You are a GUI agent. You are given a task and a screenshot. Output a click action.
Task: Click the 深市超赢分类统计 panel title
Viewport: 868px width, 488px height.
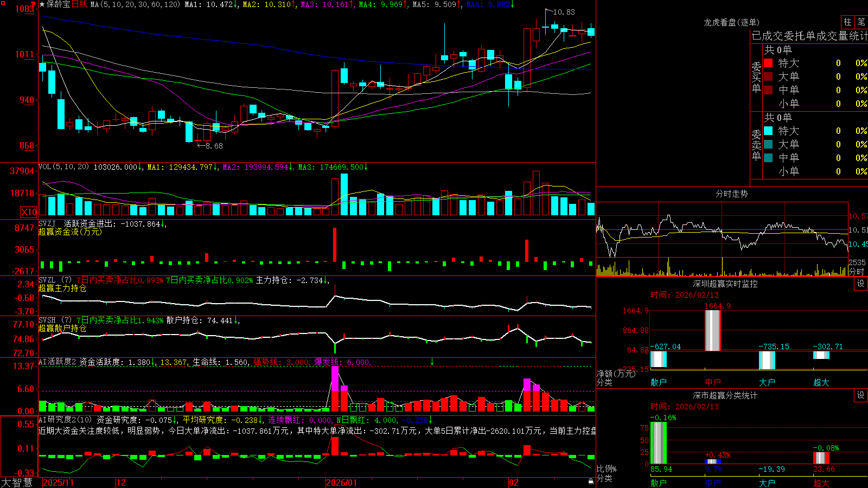pos(725,395)
